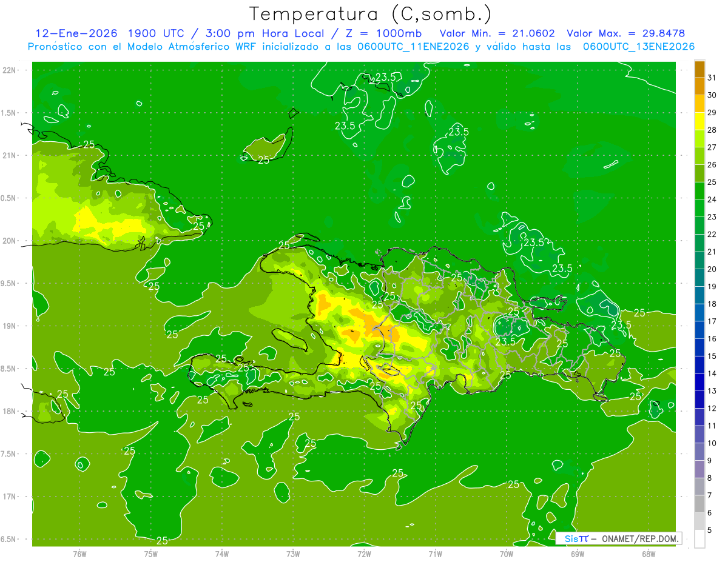Click the dark blue legend swatch between 13 and 14
The image size is (728, 562).
click(x=699, y=382)
